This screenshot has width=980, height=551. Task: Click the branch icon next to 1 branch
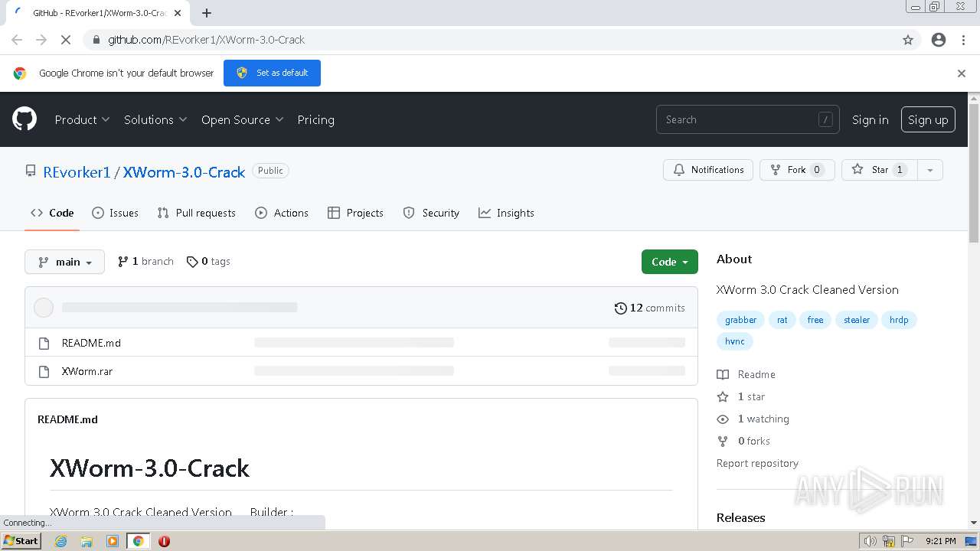coord(122,262)
